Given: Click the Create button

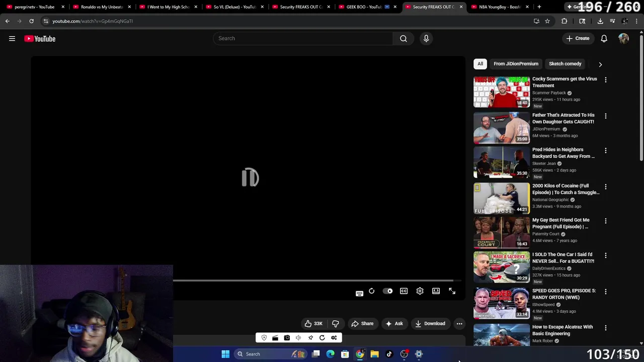Looking at the screenshot, I should click(x=578, y=39).
